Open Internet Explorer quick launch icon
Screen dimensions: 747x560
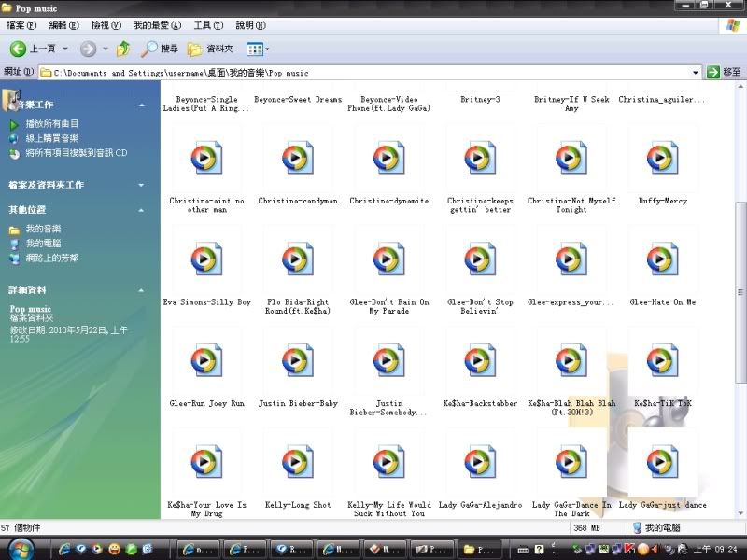click(63, 549)
